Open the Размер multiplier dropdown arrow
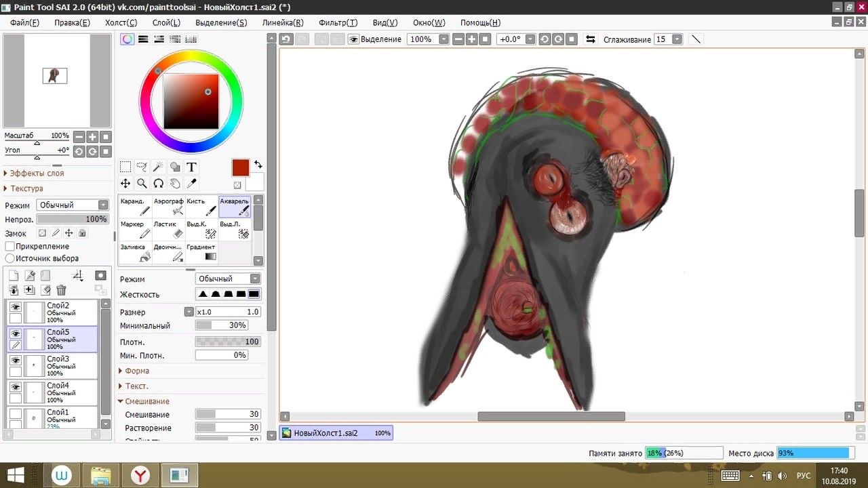The width and height of the screenshot is (868, 488). tap(189, 312)
